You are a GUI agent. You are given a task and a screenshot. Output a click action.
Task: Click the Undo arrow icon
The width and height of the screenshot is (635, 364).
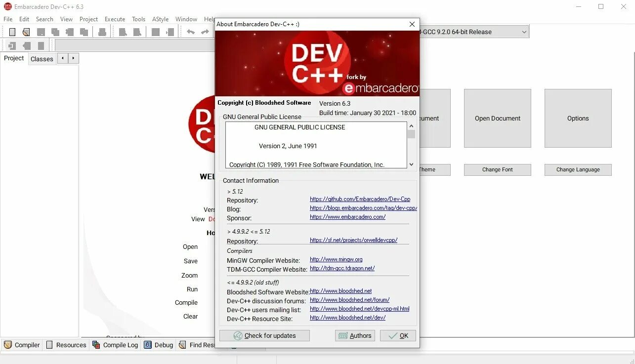click(191, 32)
